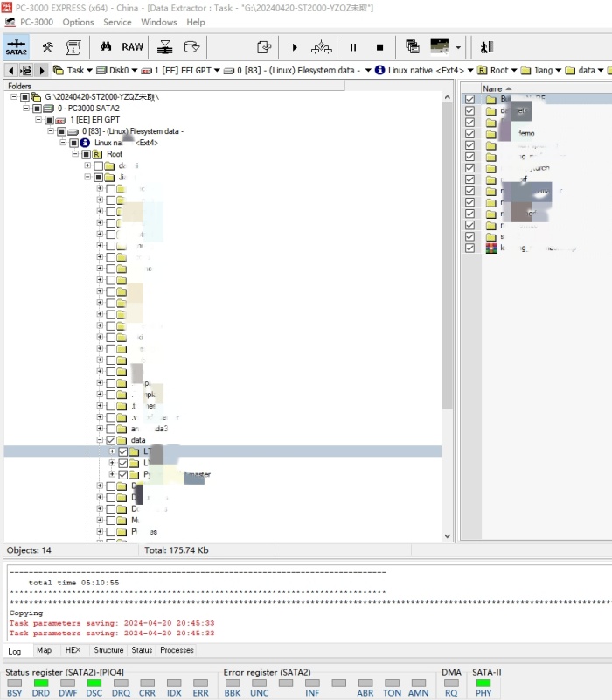Viewport: 612px width, 700px height.
Task: Click the history icon between navigation arrows
Action: pos(26,71)
